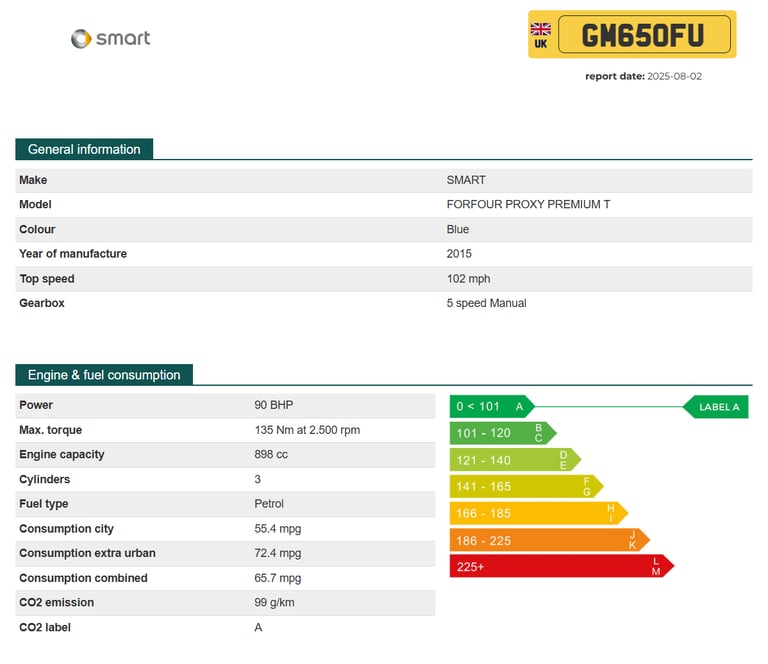Viewport: 768px width, 664px height.
Task: Click the Colour row label
Action: pos(37,230)
